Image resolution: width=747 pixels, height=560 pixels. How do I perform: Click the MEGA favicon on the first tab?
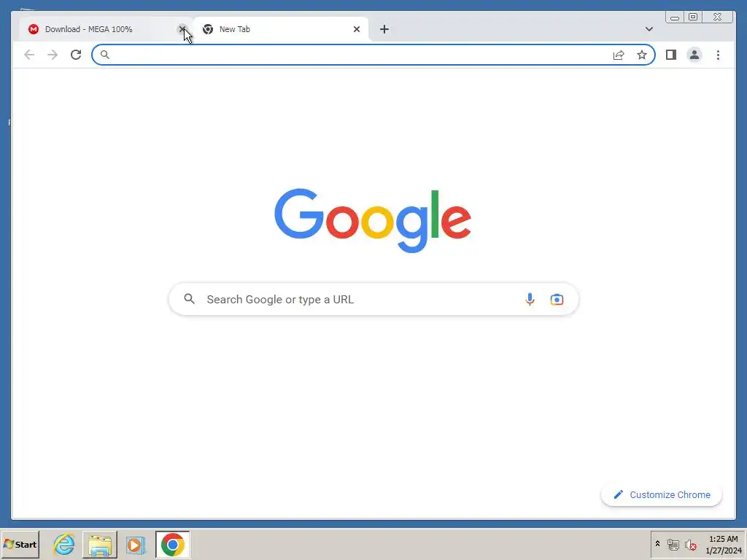point(34,29)
